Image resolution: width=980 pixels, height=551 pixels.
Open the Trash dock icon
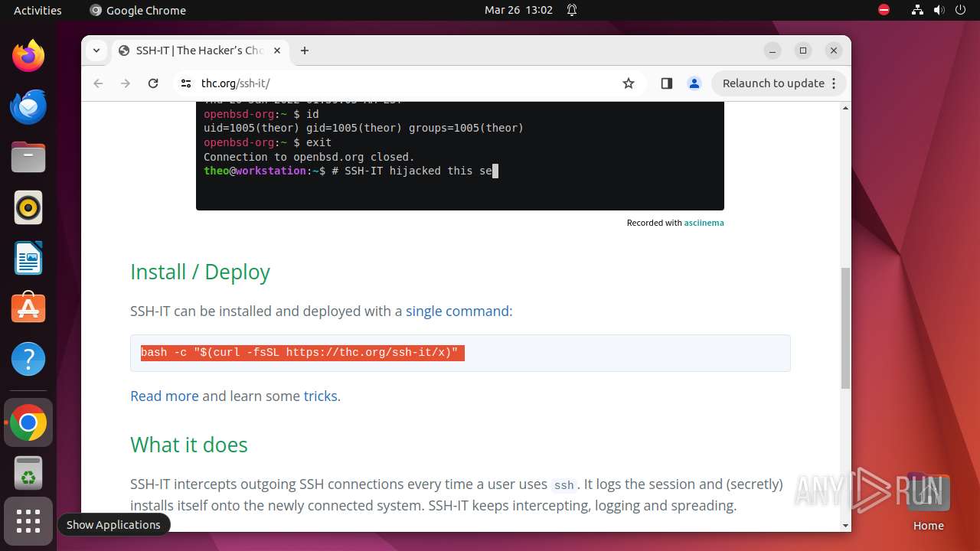(x=28, y=473)
